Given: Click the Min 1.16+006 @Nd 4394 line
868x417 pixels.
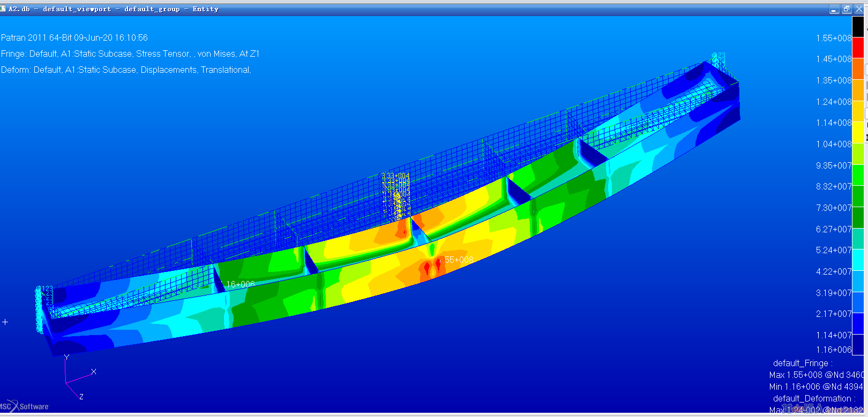Looking at the screenshot, I should click(816, 386).
